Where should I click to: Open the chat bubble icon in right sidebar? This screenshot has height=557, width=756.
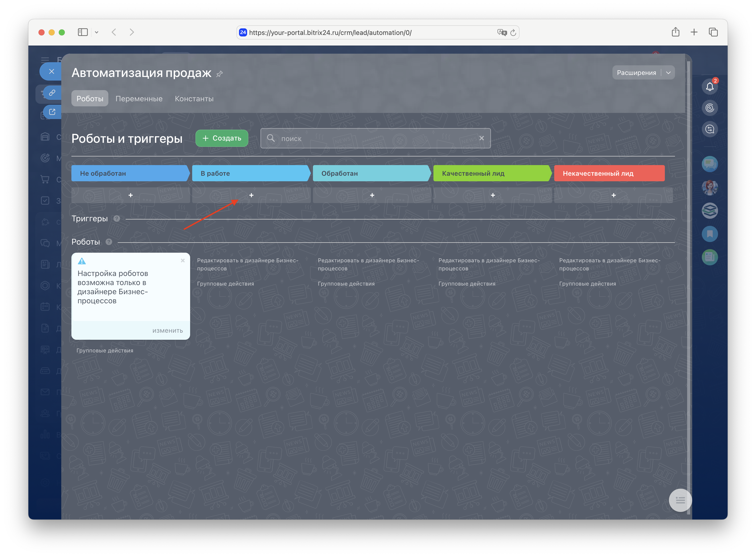709,164
